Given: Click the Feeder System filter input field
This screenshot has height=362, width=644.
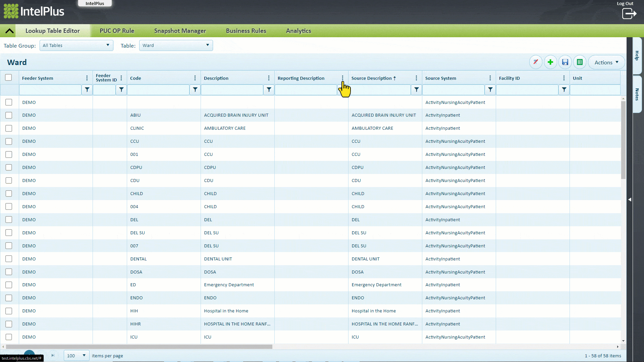Looking at the screenshot, I should pyautogui.click(x=50, y=89).
